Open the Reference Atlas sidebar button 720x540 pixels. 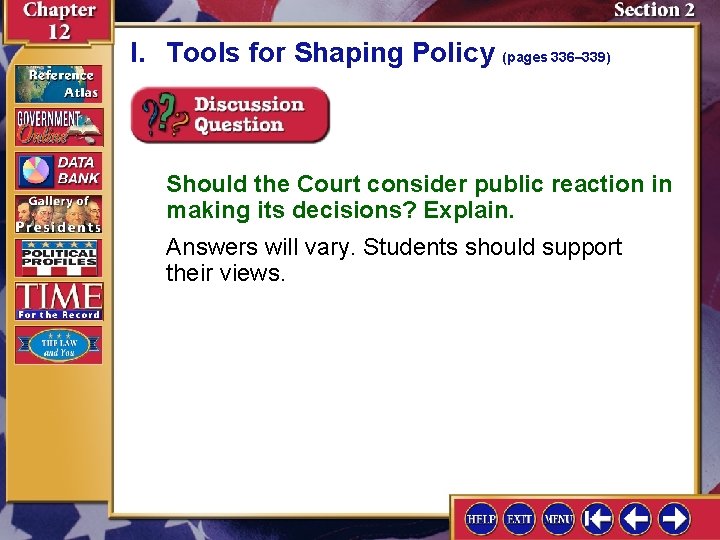58,84
